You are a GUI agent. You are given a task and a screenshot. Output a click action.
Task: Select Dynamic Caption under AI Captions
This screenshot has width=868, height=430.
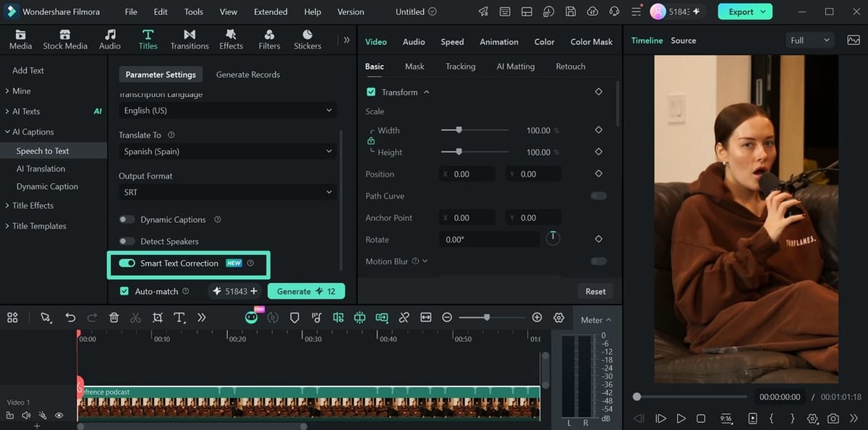pyautogui.click(x=47, y=186)
